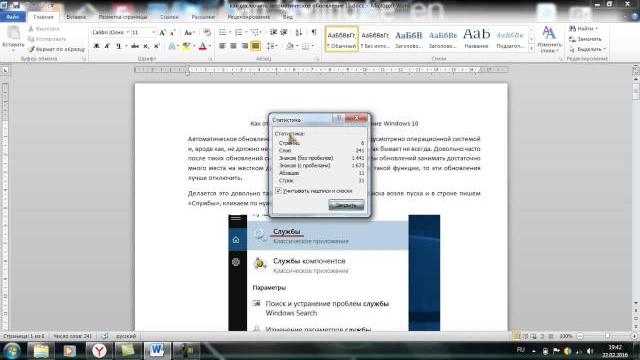640x360 pixels.
Task: Grow font size with the large A icon
Action: click(163, 33)
